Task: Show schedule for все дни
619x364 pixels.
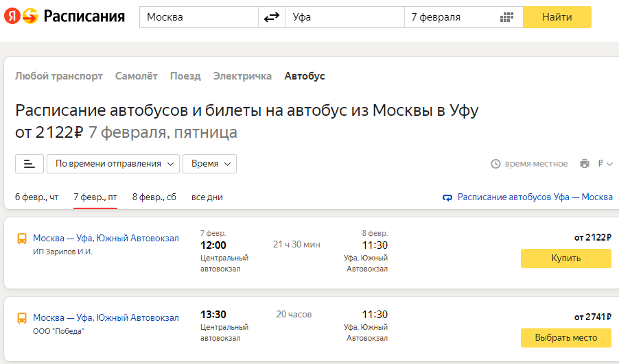Action: pyautogui.click(x=207, y=197)
